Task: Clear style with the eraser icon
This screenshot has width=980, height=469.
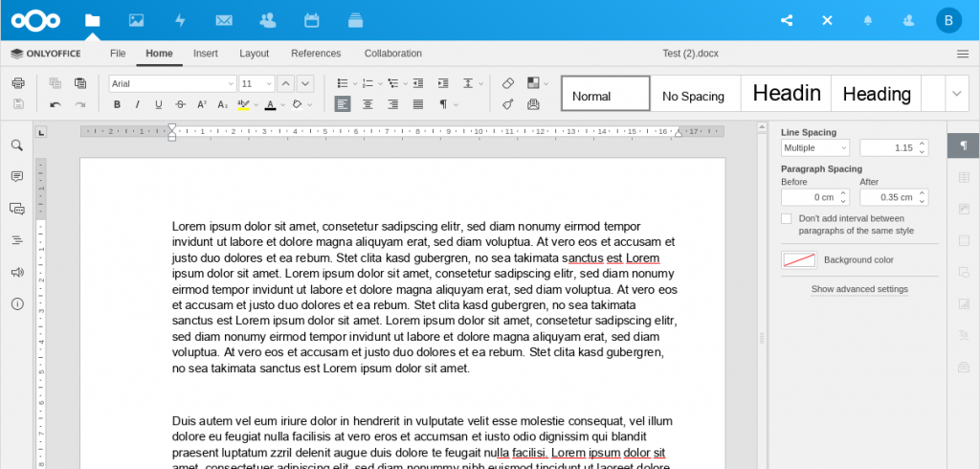Action: [x=508, y=83]
